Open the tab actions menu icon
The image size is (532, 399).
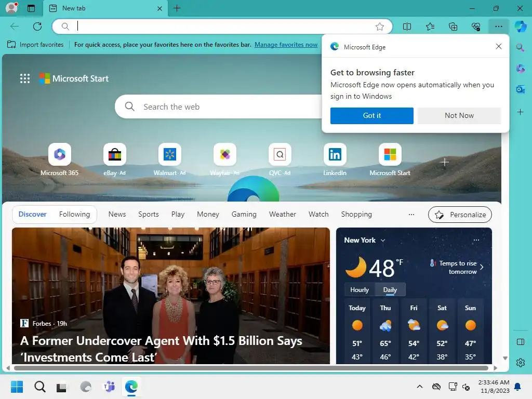31,8
